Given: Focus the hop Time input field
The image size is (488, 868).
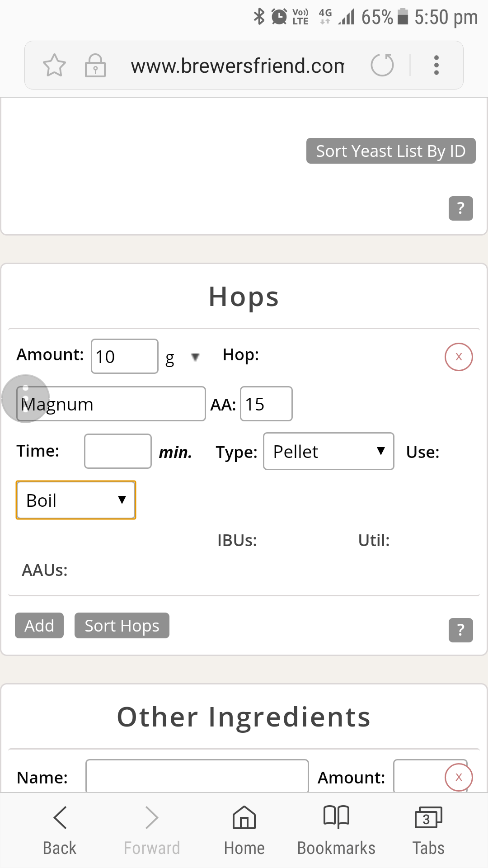Looking at the screenshot, I should (x=118, y=451).
